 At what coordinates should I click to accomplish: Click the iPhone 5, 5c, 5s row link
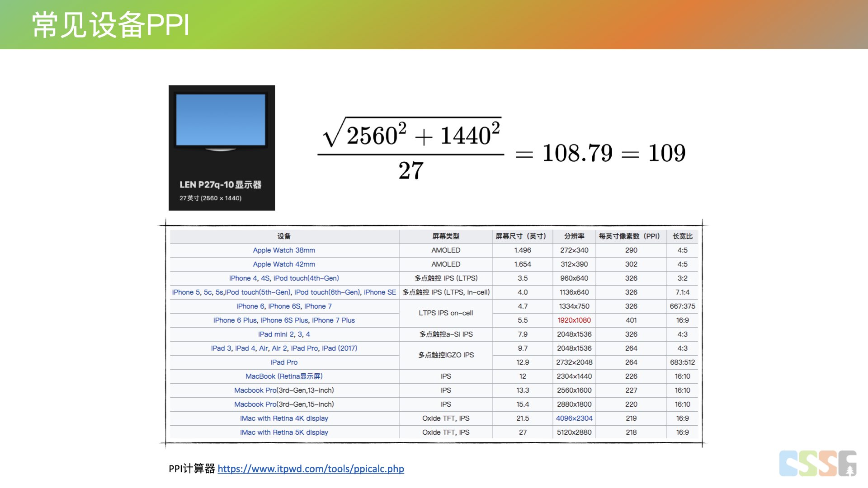click(284, 292)
